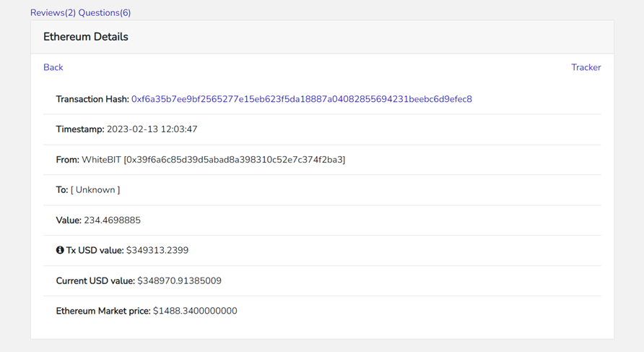The height and width of the screenshot is (352, 644).
Task: Click the Transaction Hash label
Action: [x=92, y=99]
